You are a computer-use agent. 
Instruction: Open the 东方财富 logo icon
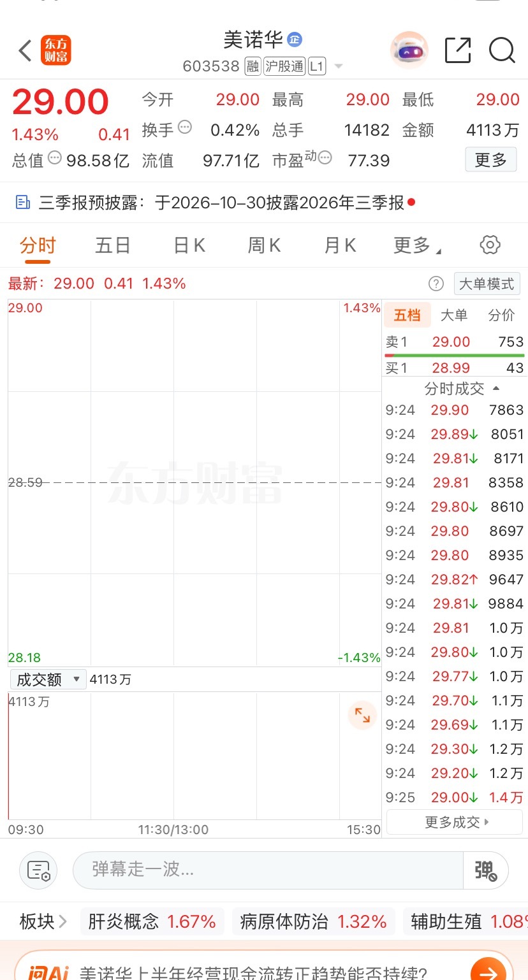pyautogui.click(x=56, y=50)
